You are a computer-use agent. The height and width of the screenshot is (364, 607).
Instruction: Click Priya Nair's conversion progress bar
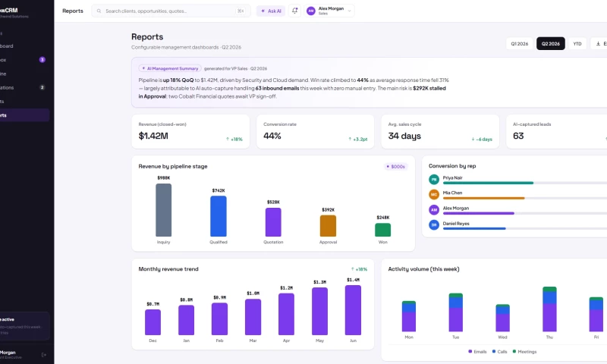[x=525, y=183]
